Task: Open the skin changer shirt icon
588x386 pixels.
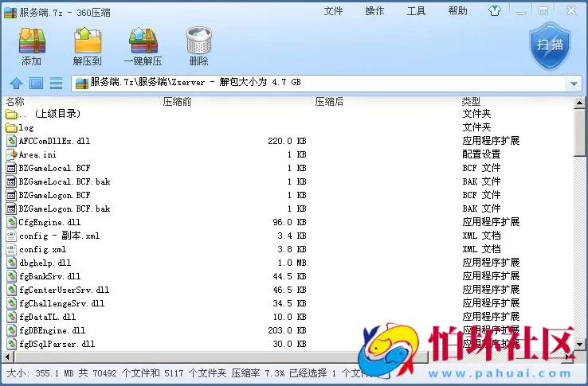Action: [x=494, y=11]
